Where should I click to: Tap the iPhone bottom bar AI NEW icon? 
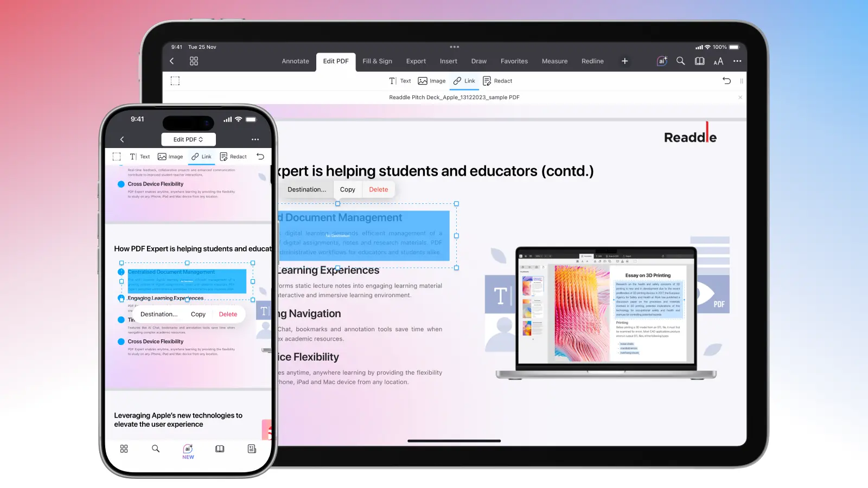click(x=188, y=451)
